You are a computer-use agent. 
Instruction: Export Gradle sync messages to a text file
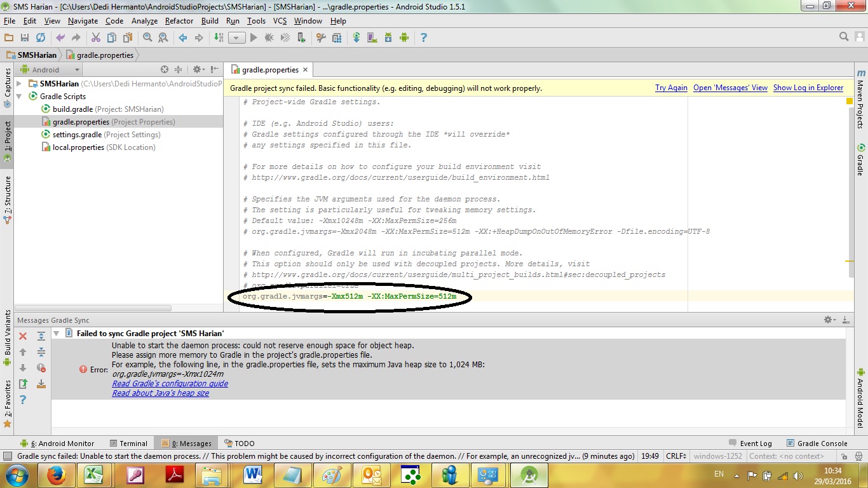click(41, 384)
